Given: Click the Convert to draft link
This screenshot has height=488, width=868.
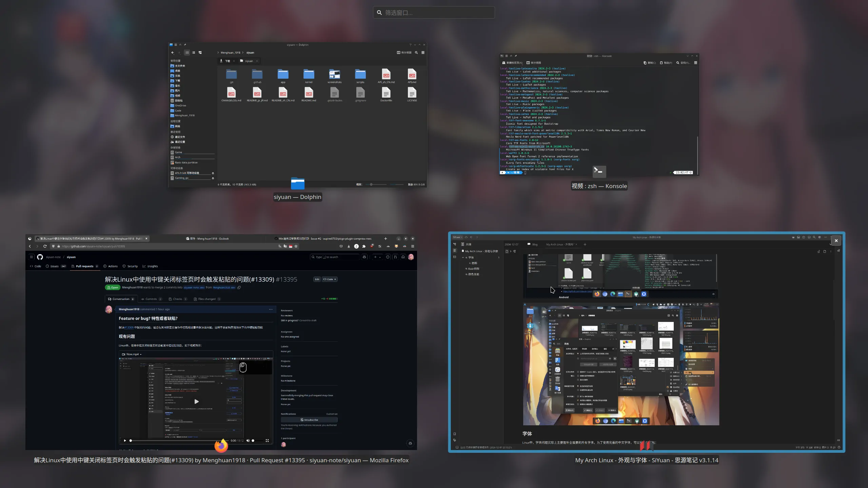Looking at the screenshot, I should click(x=308, y=320).
